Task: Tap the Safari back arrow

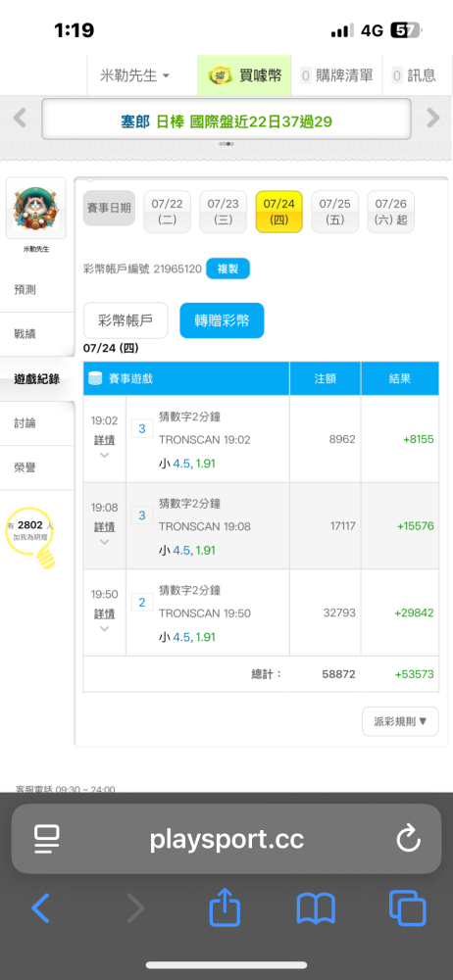Action: [x=40, y=908]
